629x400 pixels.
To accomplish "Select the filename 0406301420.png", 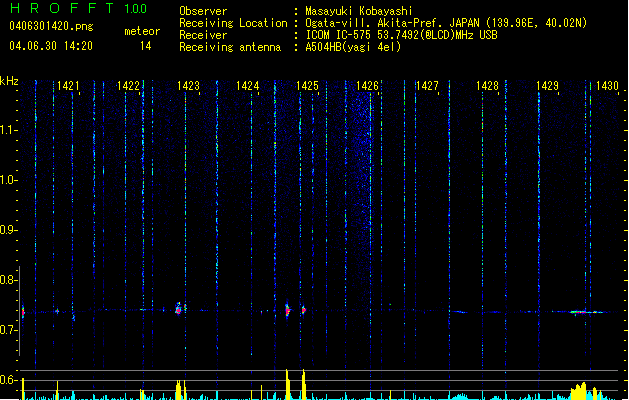I will 51,27.
